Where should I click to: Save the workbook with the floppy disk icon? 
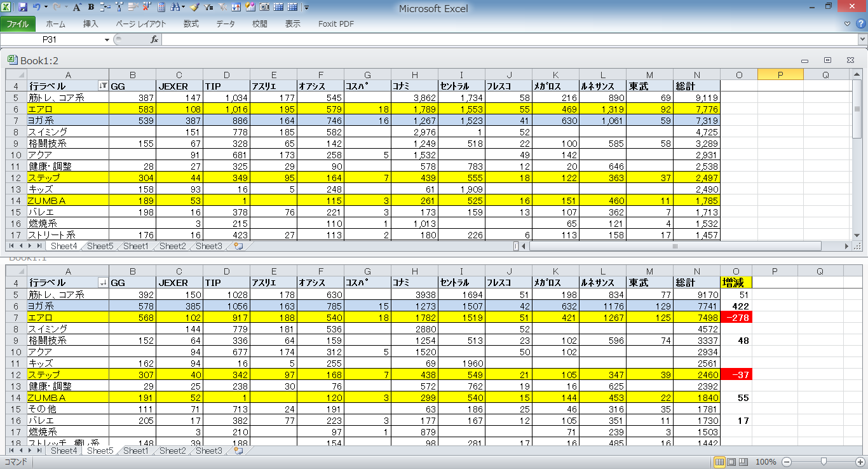23,8
